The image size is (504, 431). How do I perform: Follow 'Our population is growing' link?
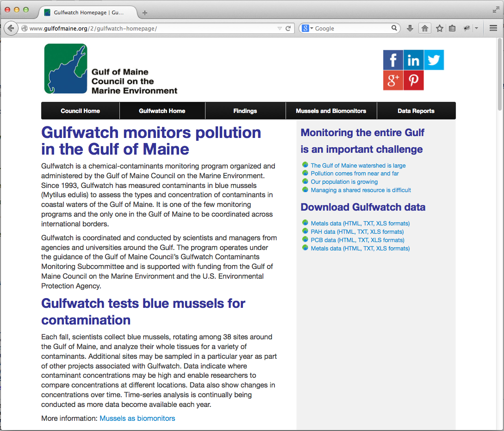(344, 182)
